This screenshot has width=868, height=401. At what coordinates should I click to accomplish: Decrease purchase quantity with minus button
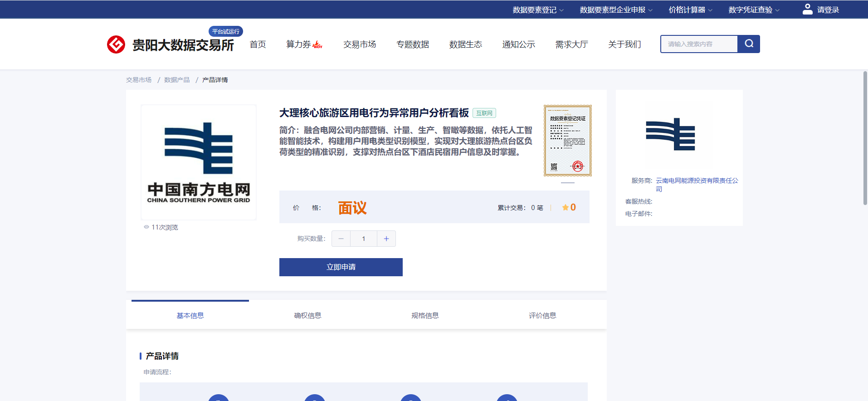[x=341, y=239]
